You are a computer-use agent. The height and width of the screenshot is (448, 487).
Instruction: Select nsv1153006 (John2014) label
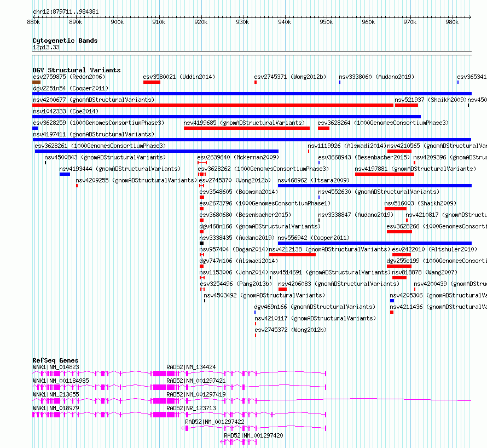pyautogui.click(x=234, y=272)
